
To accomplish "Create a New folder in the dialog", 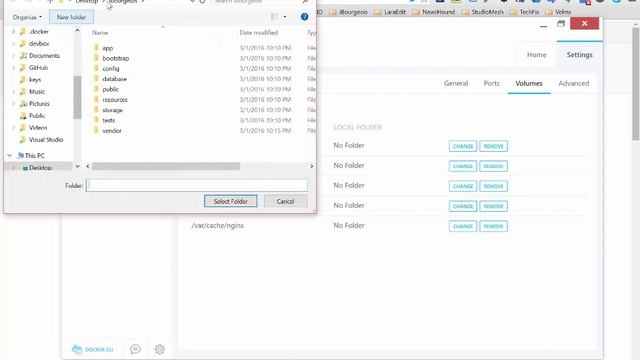I will [71, 17].
